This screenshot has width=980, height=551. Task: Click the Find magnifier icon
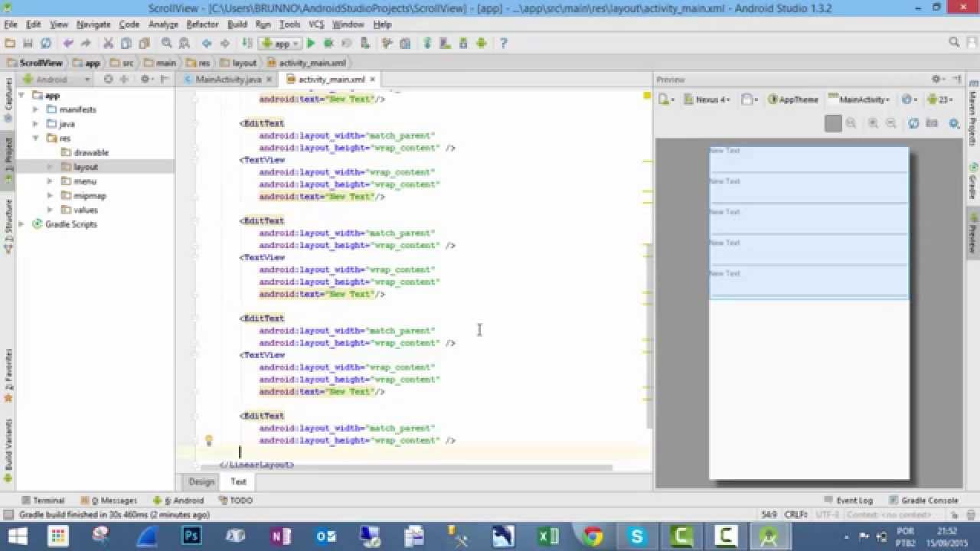click(x=166, y=44)
